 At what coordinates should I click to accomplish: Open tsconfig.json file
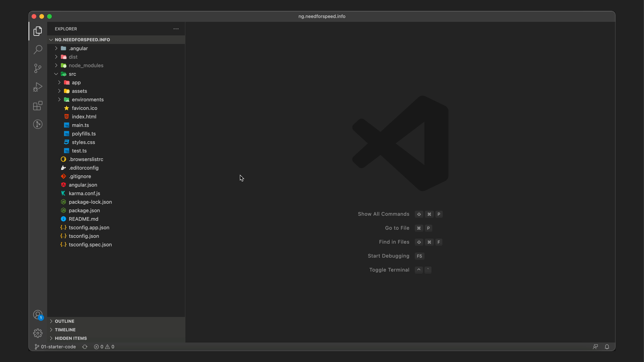pos(116,236)
